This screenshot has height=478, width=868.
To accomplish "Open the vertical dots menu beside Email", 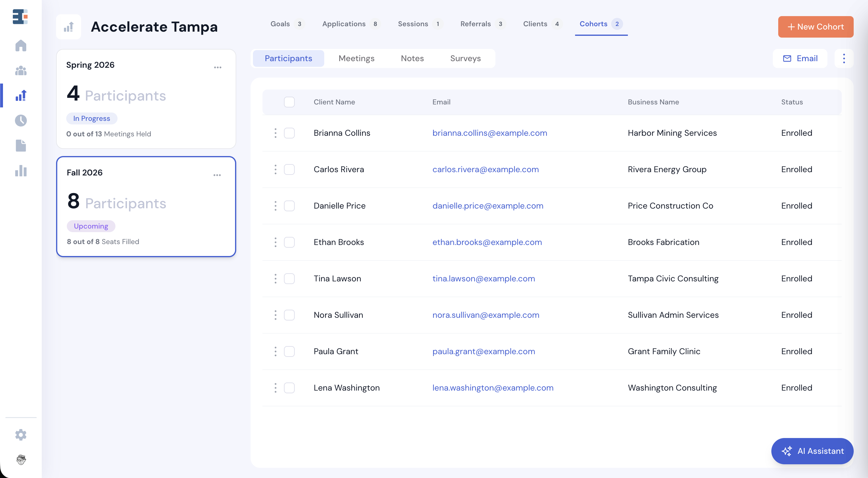I will 844,58.
